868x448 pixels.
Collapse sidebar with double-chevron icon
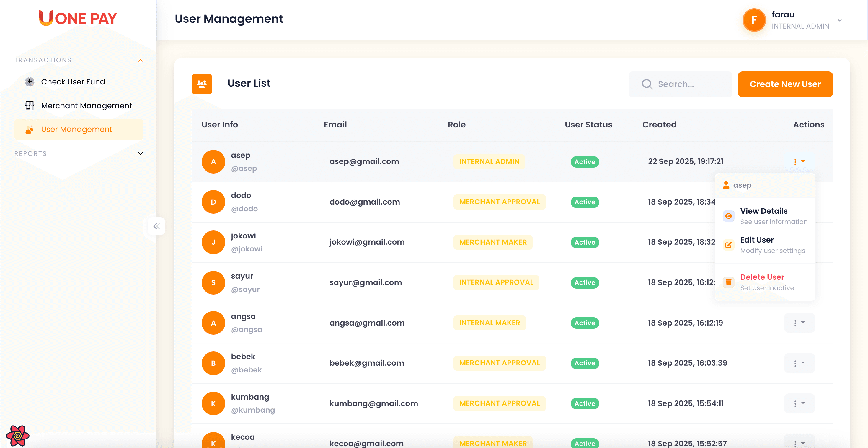point(156,226)
